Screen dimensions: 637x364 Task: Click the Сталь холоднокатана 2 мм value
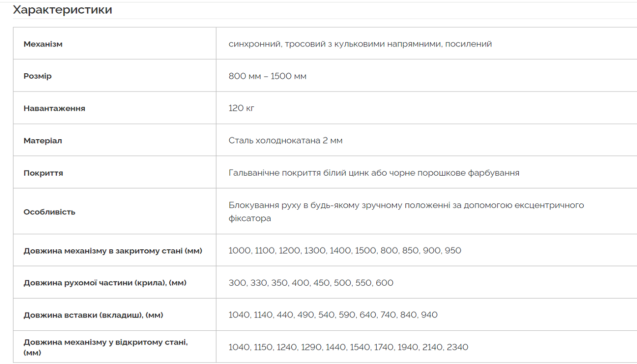coord(286,141)
